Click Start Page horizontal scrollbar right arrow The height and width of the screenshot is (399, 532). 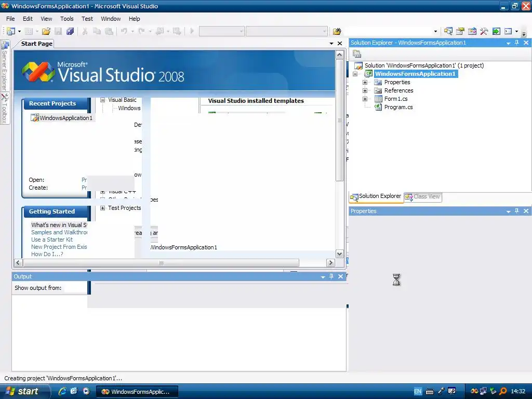tap(330, 262)
